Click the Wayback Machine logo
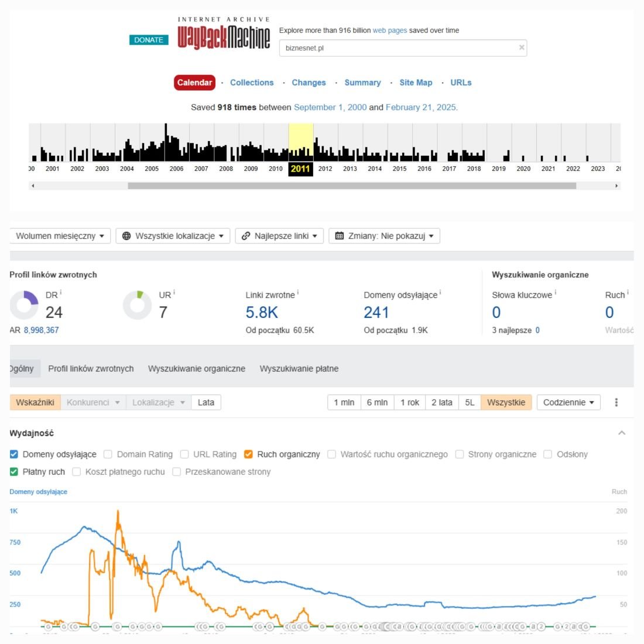Viewport: 644px width, 644px height. coord(224,35)
